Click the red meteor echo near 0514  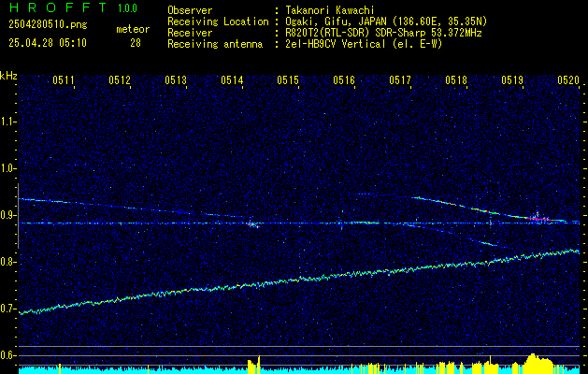pyautogui.click(x=252, y=224)
